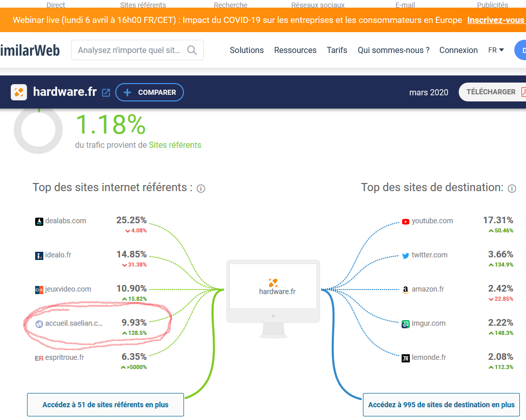Click the idealo.fr referrer name
This screenshot has height=420, width=526.
58,255
